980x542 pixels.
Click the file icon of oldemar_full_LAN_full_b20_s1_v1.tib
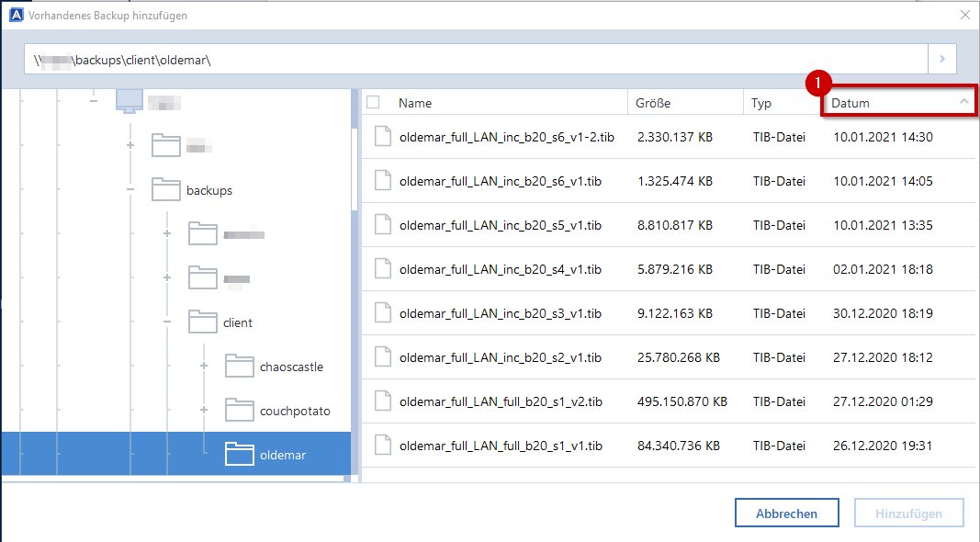click(383, 446)
